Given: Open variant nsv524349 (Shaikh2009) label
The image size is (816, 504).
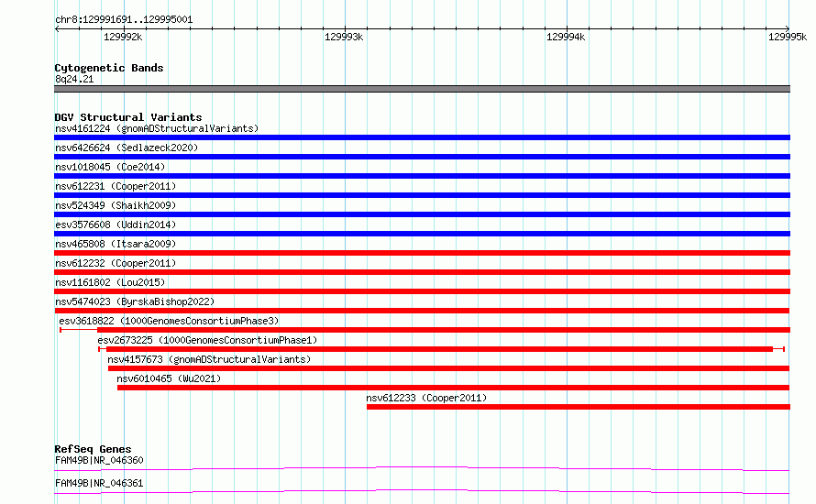Looking at the screenshot, I should (x=116, y=205).
